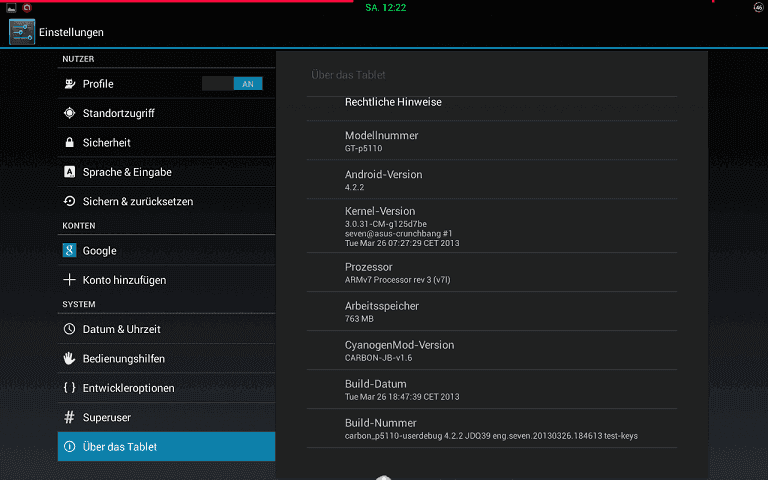The height and width of the screenshot is (480, 768).
Task: Tap CyanogenMod-Version CARBON-JB-v1.6 row
Action: pyautogui.click(x=492, y=350)
